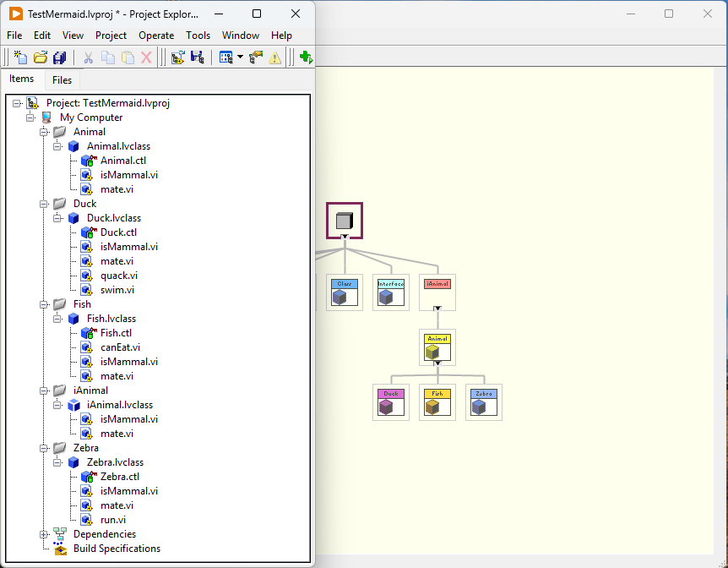Switch to the Files tab
This screenshot has width=728, height=568.
point(62,80)
